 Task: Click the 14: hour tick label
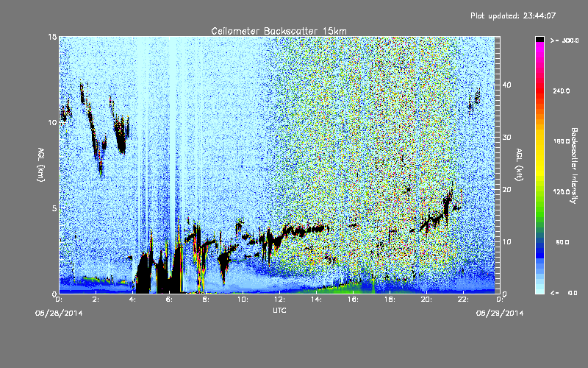point(316,300)
